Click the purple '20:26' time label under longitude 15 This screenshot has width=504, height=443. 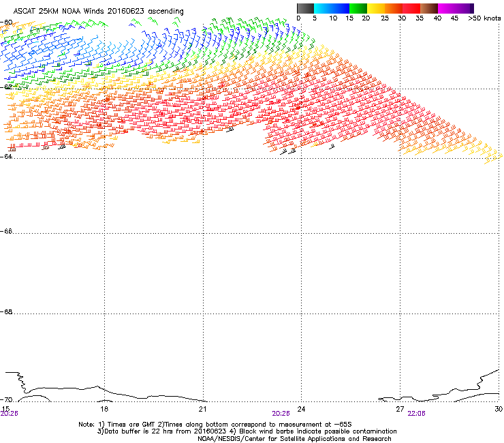9,414
